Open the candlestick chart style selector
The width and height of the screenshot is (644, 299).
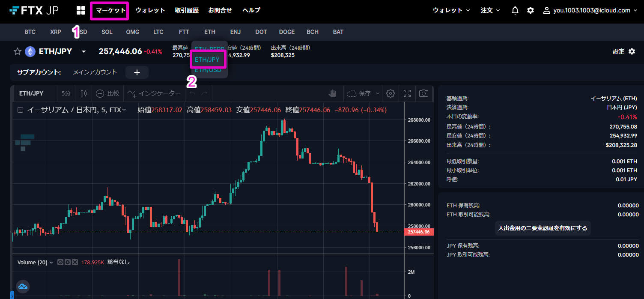pyautogui.click(x=83, y=93)
